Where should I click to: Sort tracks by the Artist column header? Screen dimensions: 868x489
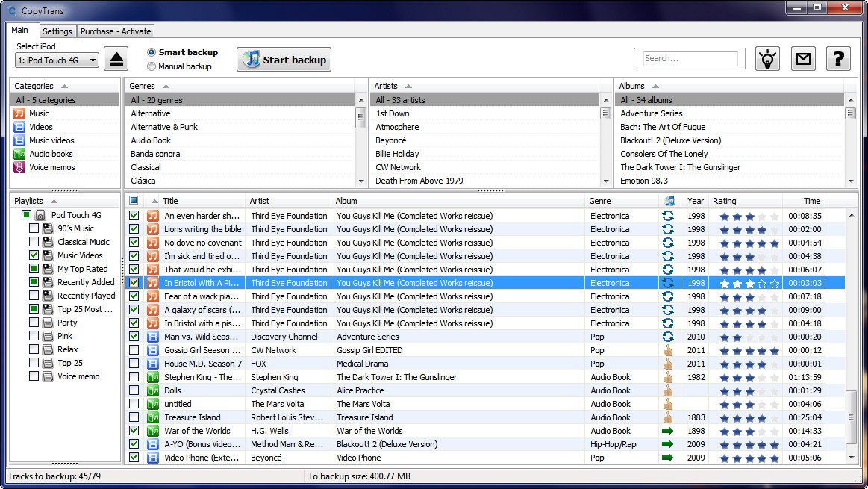(x=288, y=201)
